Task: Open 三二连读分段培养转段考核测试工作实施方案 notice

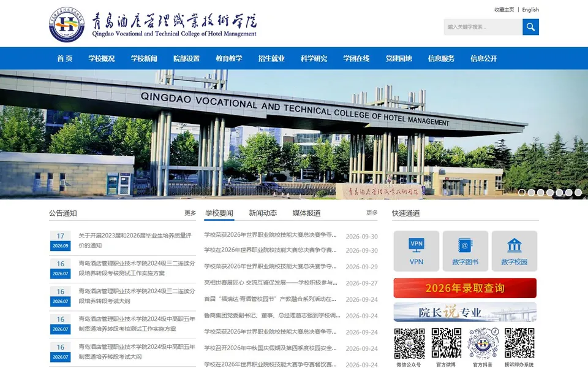Action: pos(137,268)
